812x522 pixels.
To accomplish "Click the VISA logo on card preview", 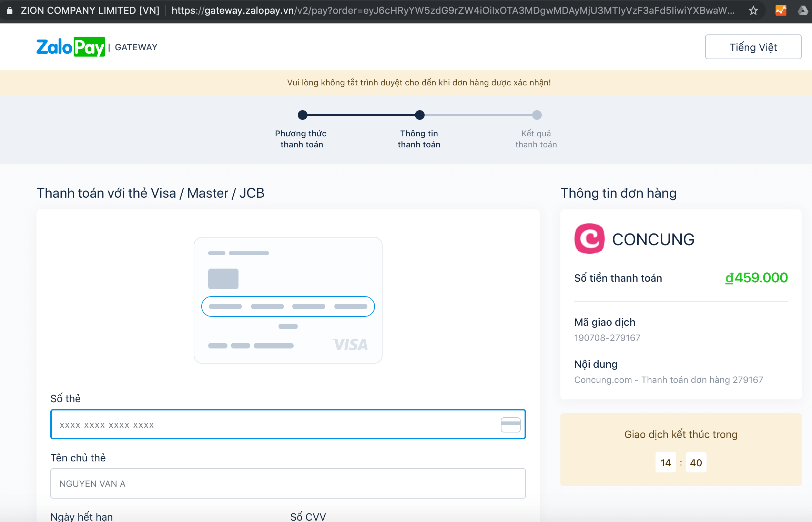I will 350,345.
